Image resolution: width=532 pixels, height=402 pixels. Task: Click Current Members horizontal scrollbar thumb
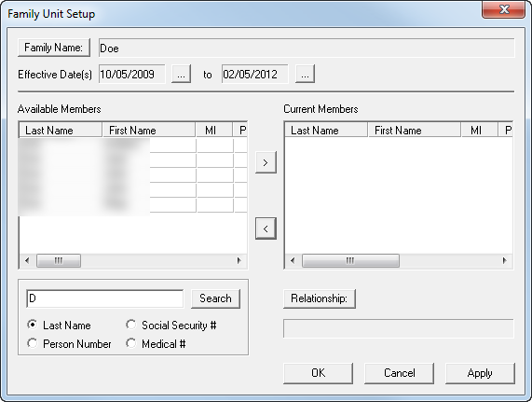point(350,260)
